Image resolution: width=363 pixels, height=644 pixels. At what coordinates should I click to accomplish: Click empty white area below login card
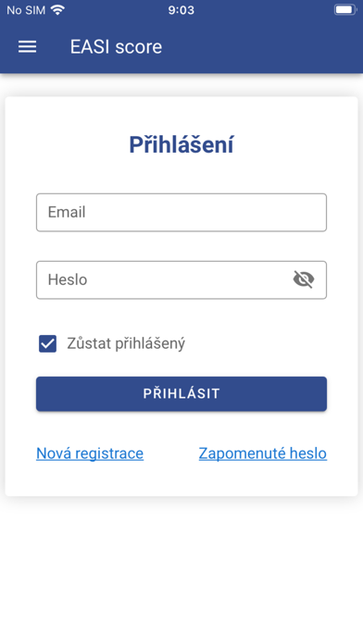[181, 571]
